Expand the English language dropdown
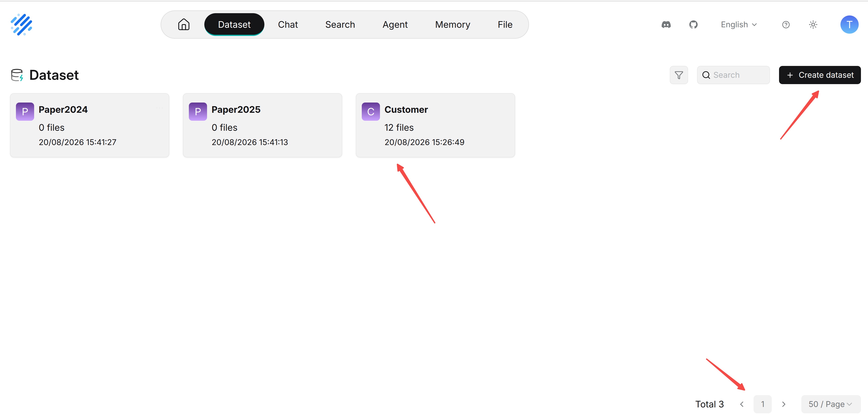Viewport: 868px width, 419px height. [x=739, y=25]
